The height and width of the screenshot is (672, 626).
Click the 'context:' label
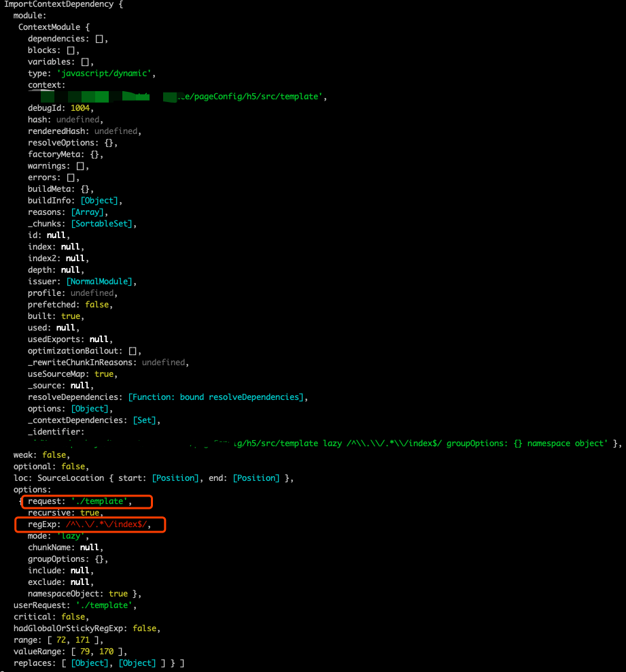coord(47,85)
